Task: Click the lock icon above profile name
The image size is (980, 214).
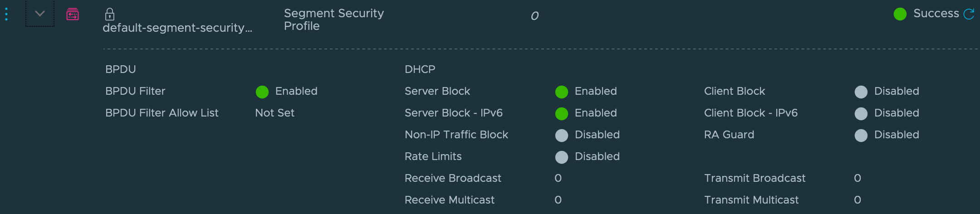Action: tap(109, 15)
